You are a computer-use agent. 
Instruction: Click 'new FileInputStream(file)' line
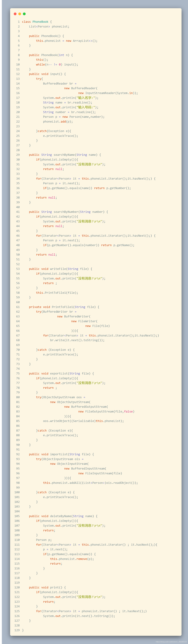pyautogui.click(x=100, y=473)
